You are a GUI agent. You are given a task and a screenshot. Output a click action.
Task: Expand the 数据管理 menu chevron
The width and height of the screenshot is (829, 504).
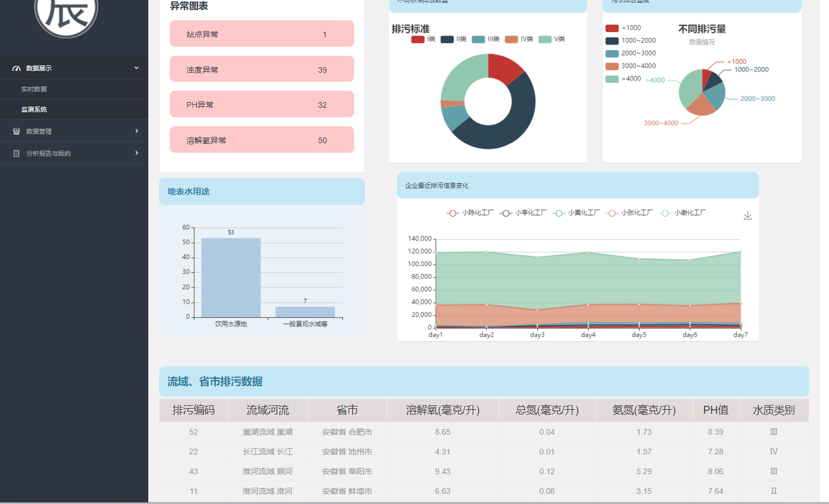point(136,131)
